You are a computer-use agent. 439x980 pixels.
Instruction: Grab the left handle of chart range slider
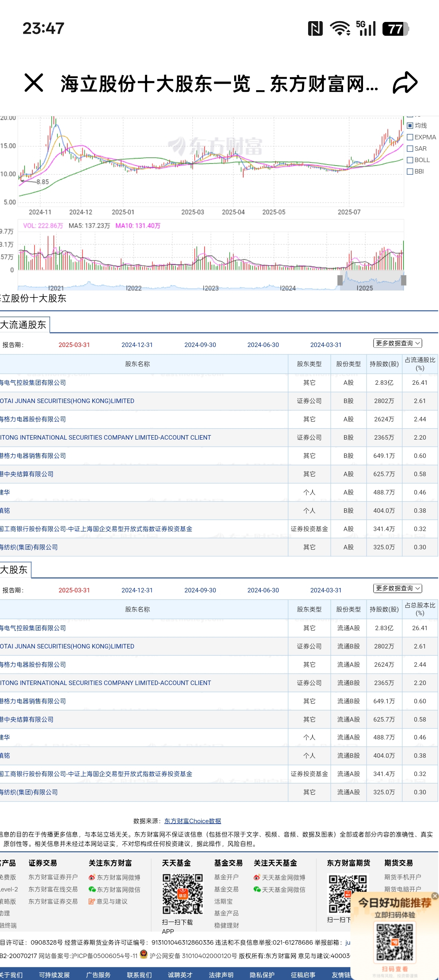pos(340,280)
